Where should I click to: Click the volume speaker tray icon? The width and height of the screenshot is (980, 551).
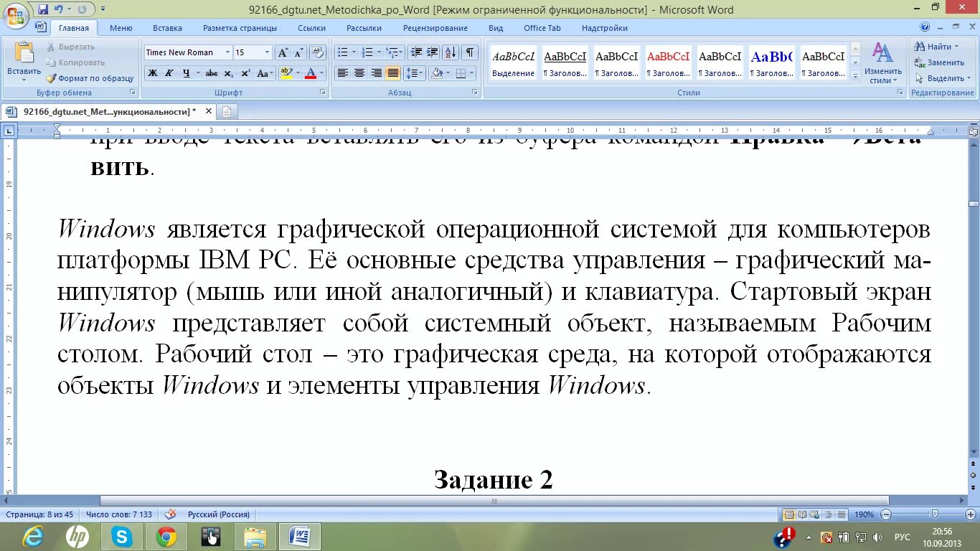[x=878, y=537]
